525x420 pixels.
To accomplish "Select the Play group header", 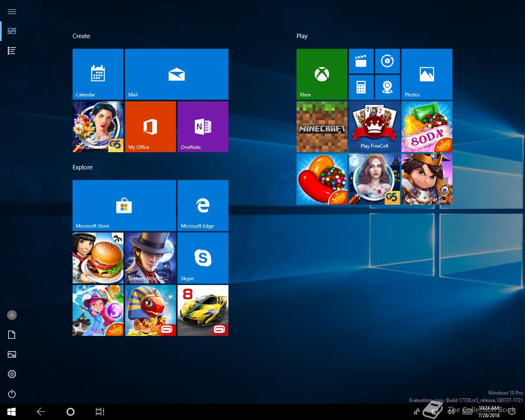I will point(302,36).
